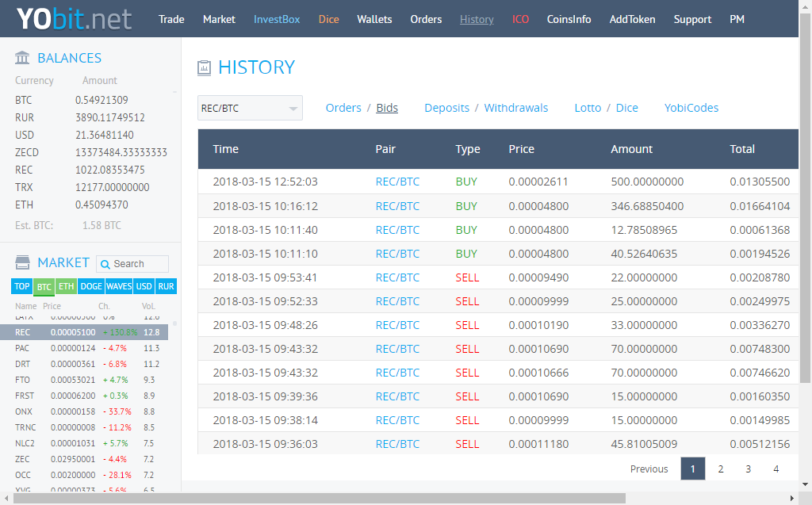Viewport: 812px width, 505px height.
Task: Open the Trade menu
Action: pyautogui.click(x=171, y=19)
